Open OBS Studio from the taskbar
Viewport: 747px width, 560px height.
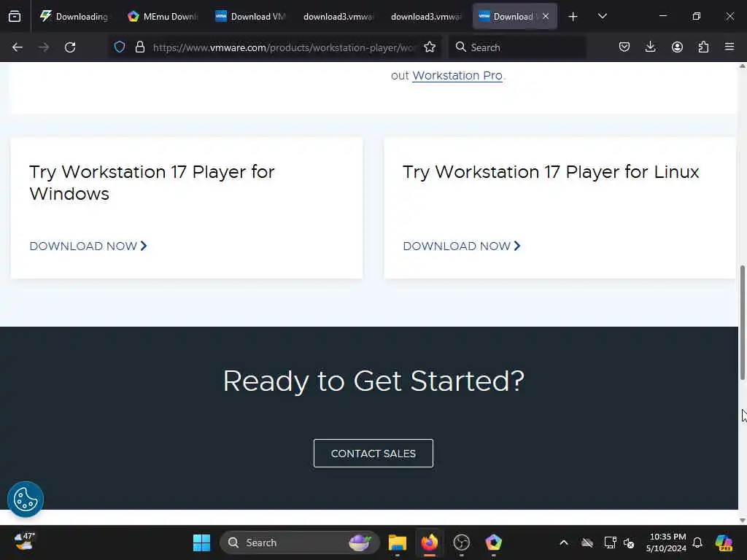point(461,542)
